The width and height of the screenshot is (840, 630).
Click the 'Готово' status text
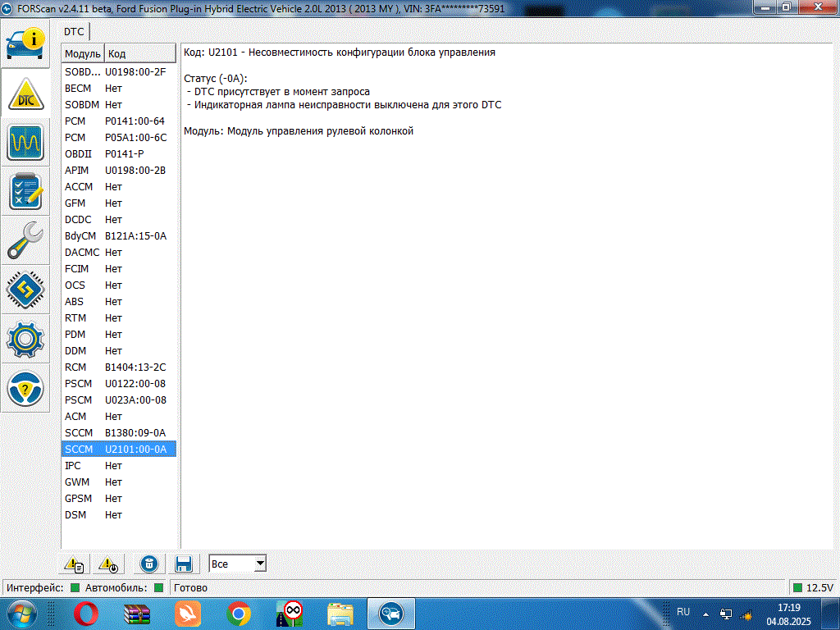coord(190,587)
